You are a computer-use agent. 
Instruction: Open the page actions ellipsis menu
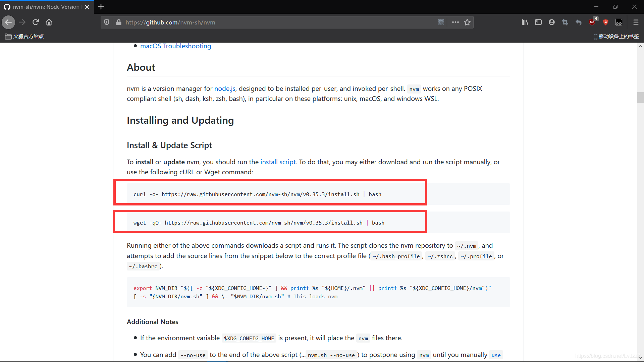click(x=455, y=22)
